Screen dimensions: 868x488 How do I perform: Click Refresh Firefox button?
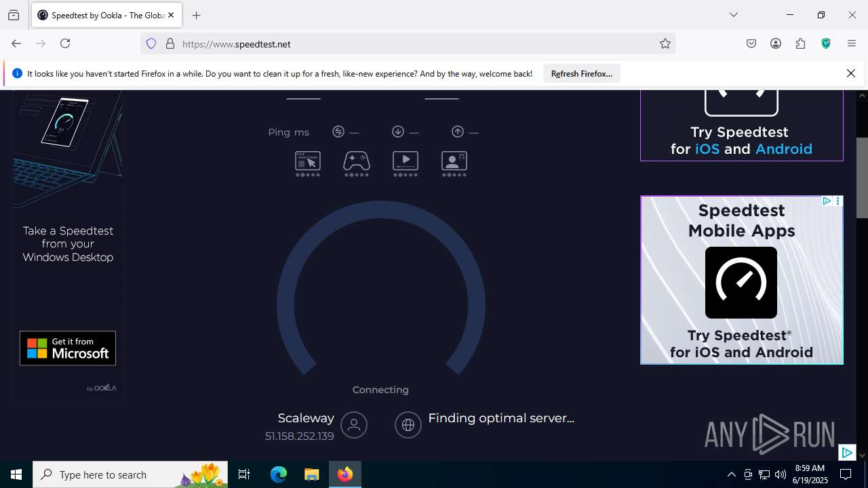coord(582,73)
